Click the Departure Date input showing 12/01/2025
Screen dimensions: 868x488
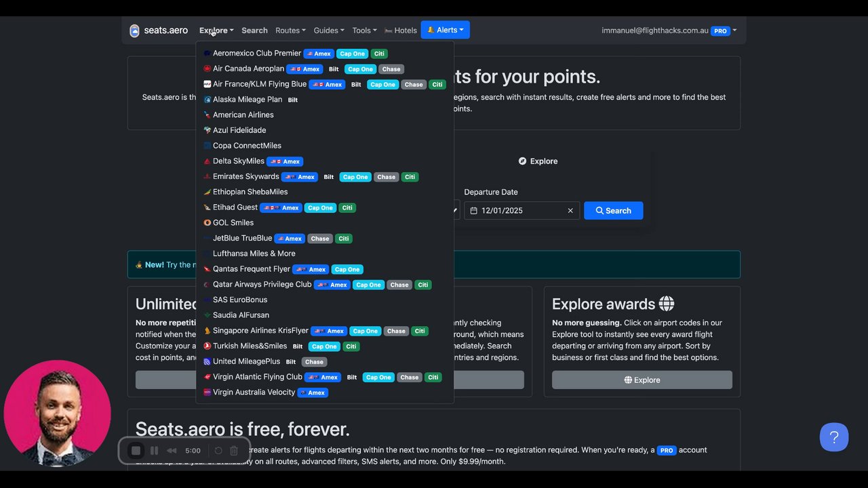(x=521, y=211)
